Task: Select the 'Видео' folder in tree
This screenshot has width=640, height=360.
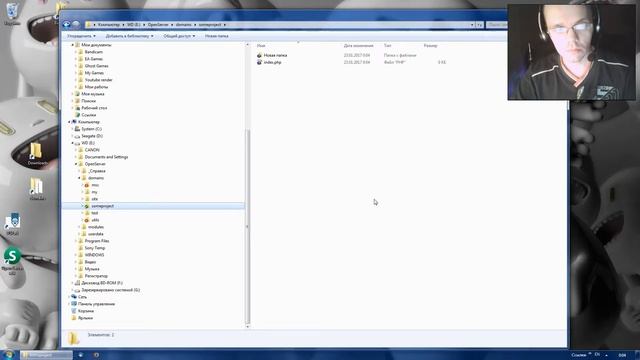Action: click(x=90, y=262)
